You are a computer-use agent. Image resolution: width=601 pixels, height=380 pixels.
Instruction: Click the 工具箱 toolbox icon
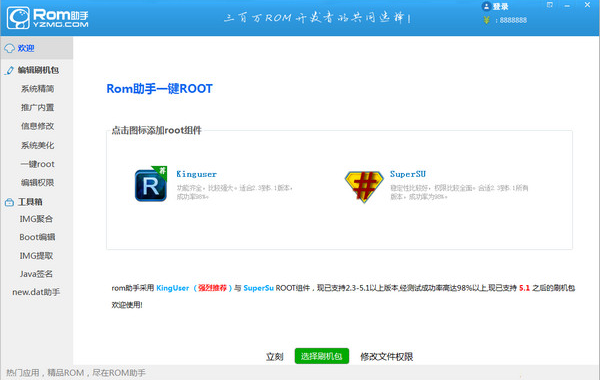click(x=9, y=202)
